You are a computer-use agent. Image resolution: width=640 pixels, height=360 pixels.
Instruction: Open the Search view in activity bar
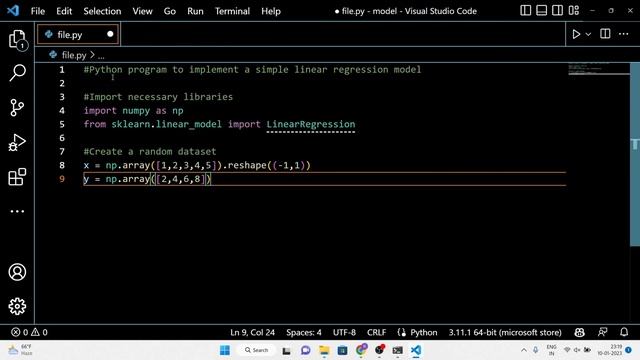coord(17,73)
